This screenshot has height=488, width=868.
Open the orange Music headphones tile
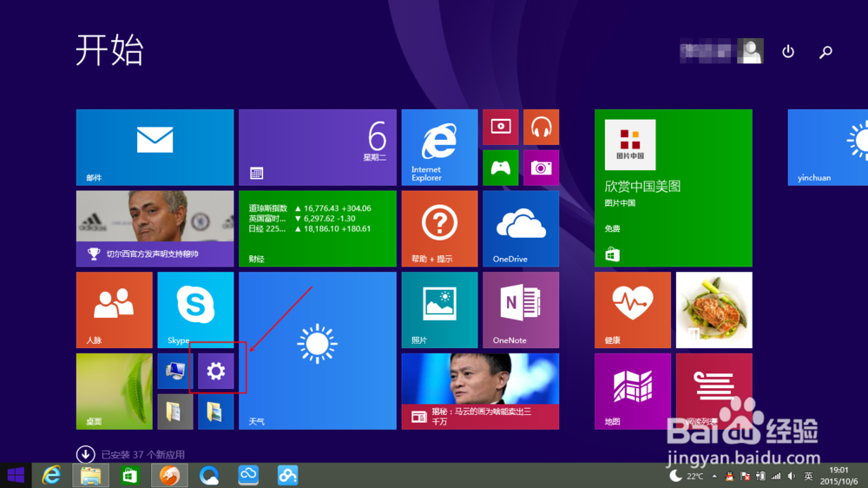click(x=541, y=127)
